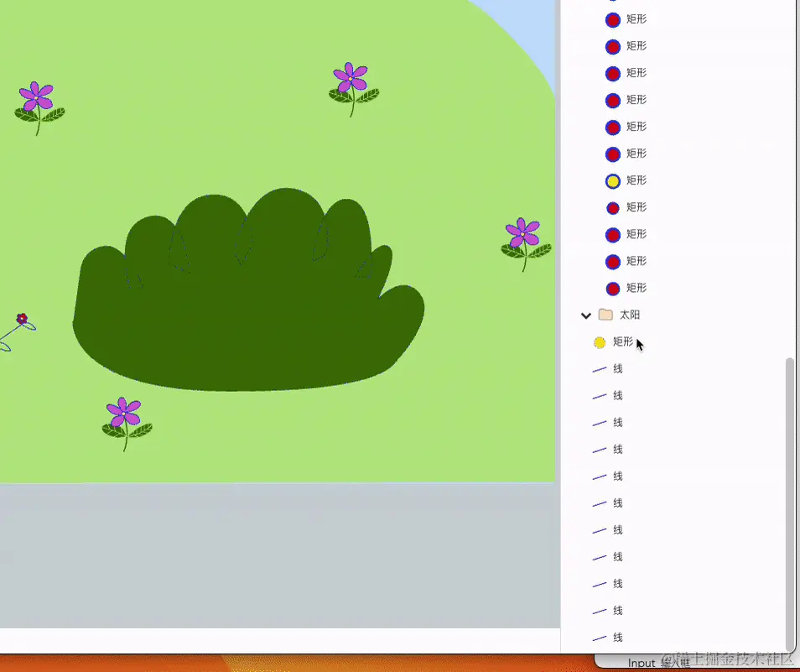The image size is (800, 672).
Task: Click the red thumbnail of the 矩形 layer above 太阳
Action: (x=612, y=288)
